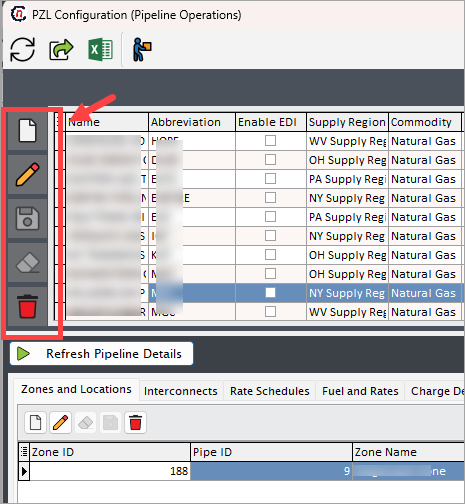
Task: Create new pipeline record in side toolbar
Action: pos(27,130)
